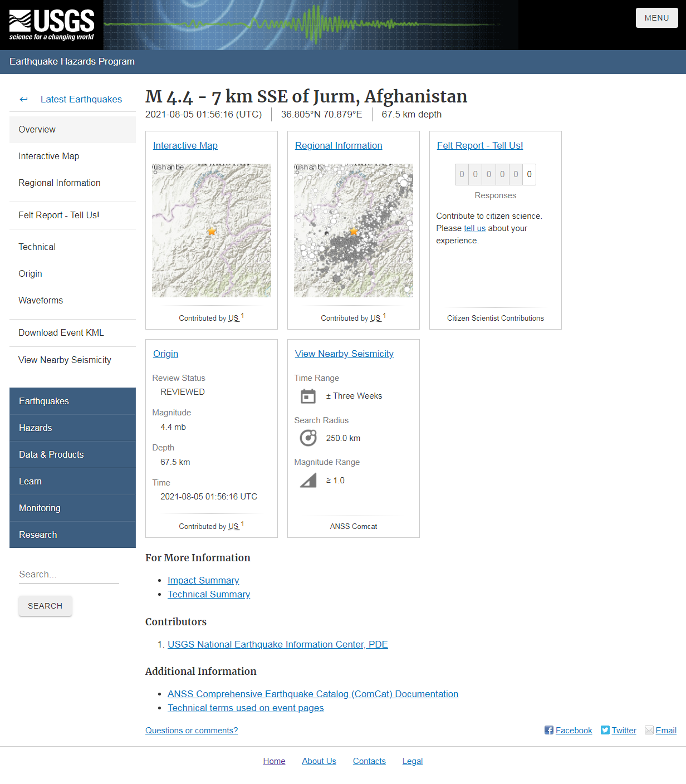Open the Twitter text link
Image resolution: width=686 pixels, height=784 pixels.
click(x=624, y=731)
